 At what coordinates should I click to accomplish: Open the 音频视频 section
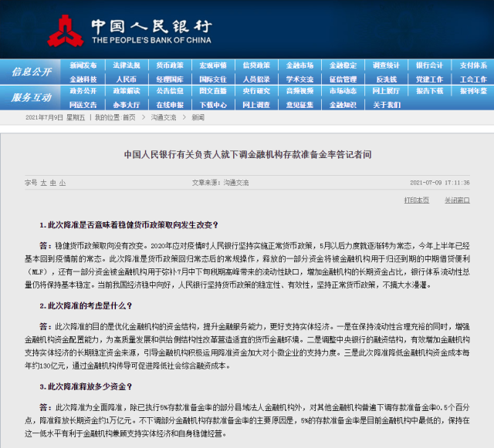pos(299,91)
